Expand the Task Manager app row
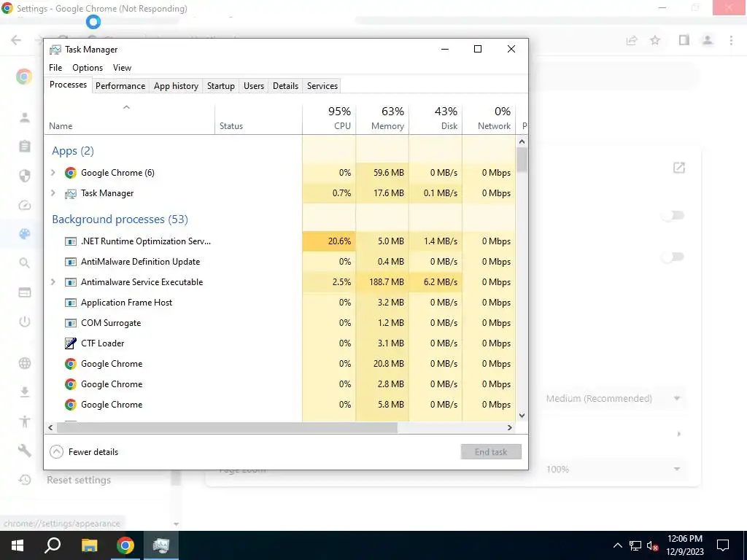 click(53, 192)
